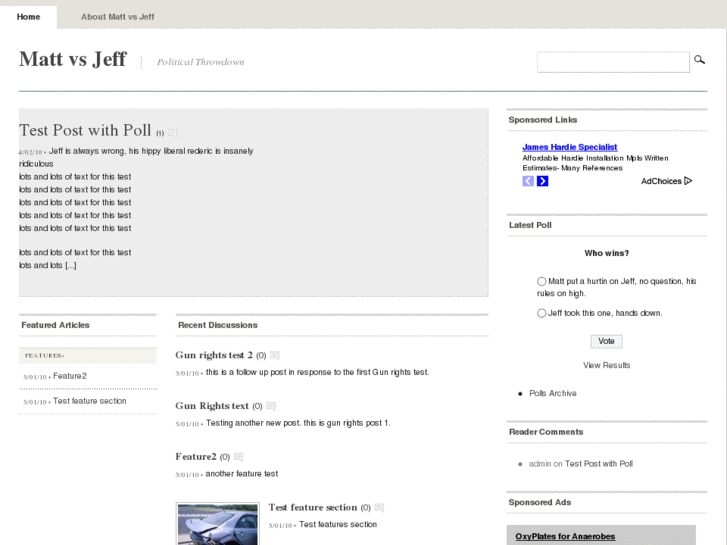Click the Matt vs Jeff site title
Viewport: 727px width, 545px height.
[x=73, y=59]
